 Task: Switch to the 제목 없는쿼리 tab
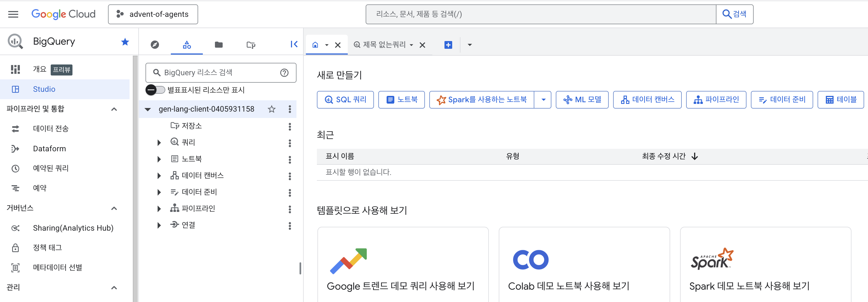pos(384,45)
